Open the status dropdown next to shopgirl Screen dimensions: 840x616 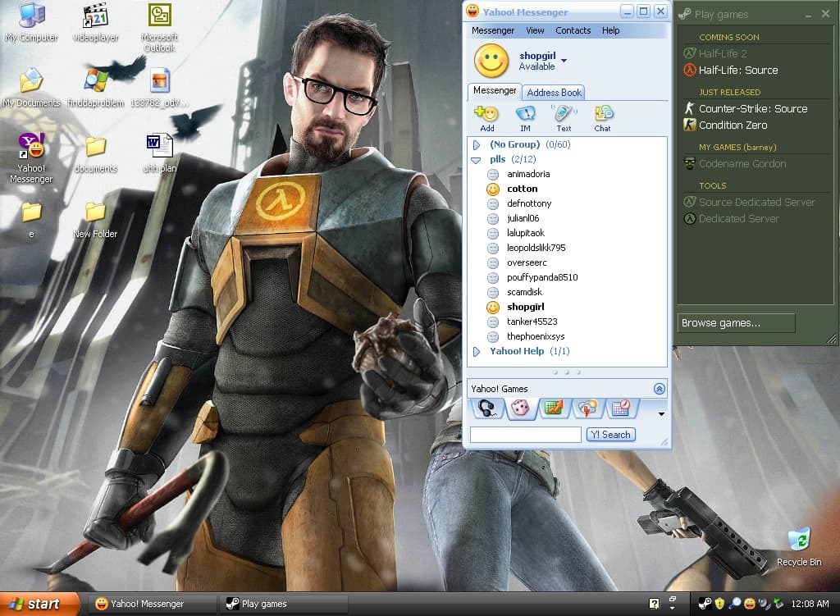pyautogui.click(x=564, y=61)
